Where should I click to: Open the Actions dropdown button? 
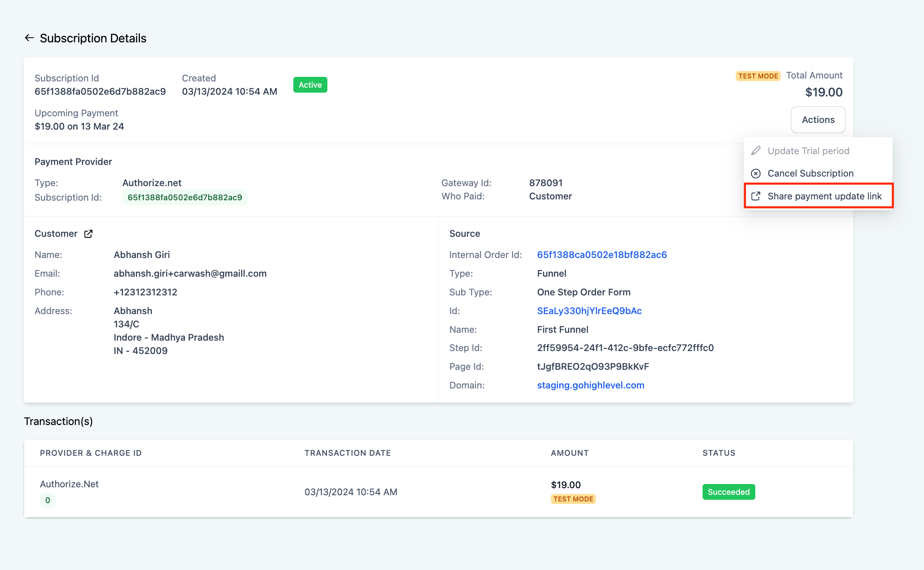point(818,120)
